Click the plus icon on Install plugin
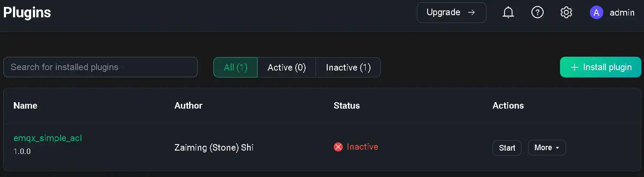The height and width of the screenshot is (177, 644). pyautogui.click(x=574, y=68)
